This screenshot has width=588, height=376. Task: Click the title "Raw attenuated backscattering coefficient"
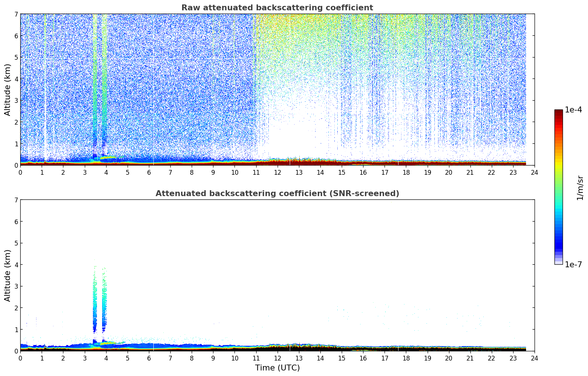pos(277,8)
